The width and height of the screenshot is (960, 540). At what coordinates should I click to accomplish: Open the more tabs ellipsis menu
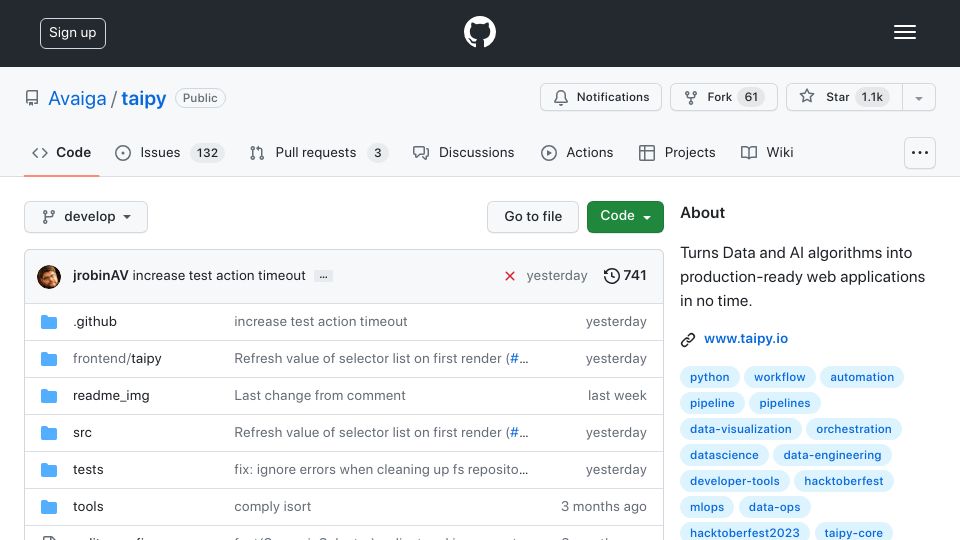point(920,153)
